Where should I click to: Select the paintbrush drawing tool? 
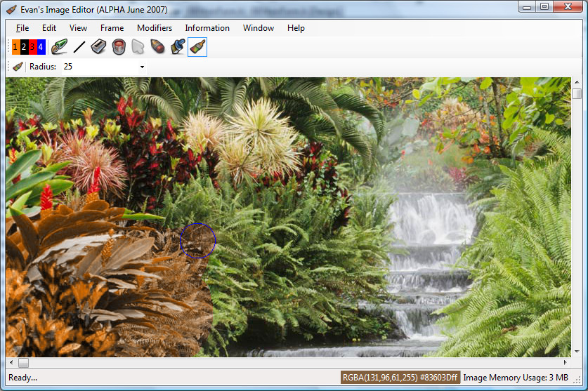[59, 47]
